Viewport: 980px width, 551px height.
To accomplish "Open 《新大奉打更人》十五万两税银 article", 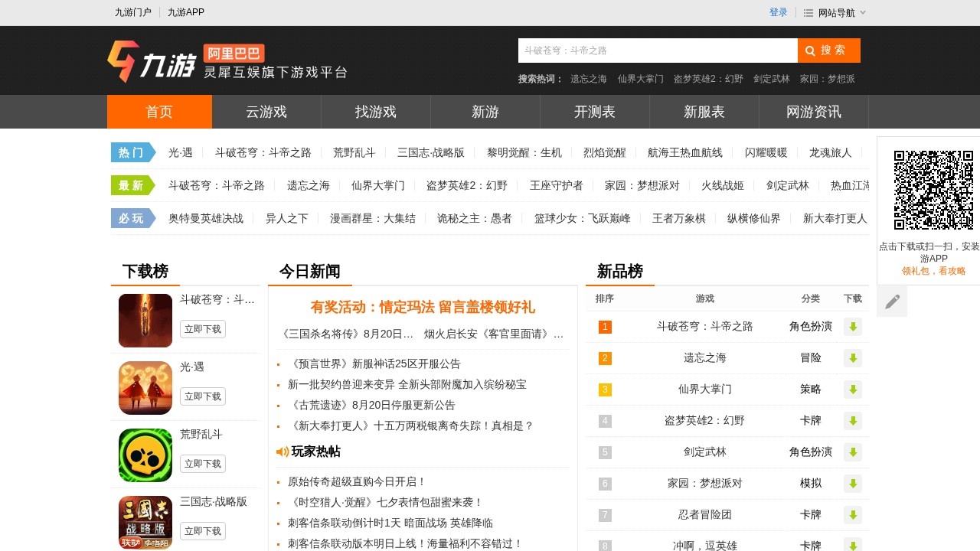I will pos(410,425).
